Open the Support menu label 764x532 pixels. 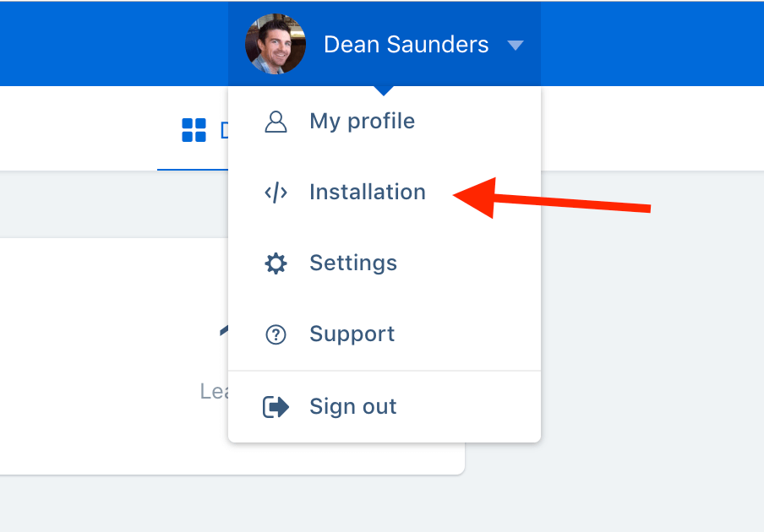[x=352, y=334]
